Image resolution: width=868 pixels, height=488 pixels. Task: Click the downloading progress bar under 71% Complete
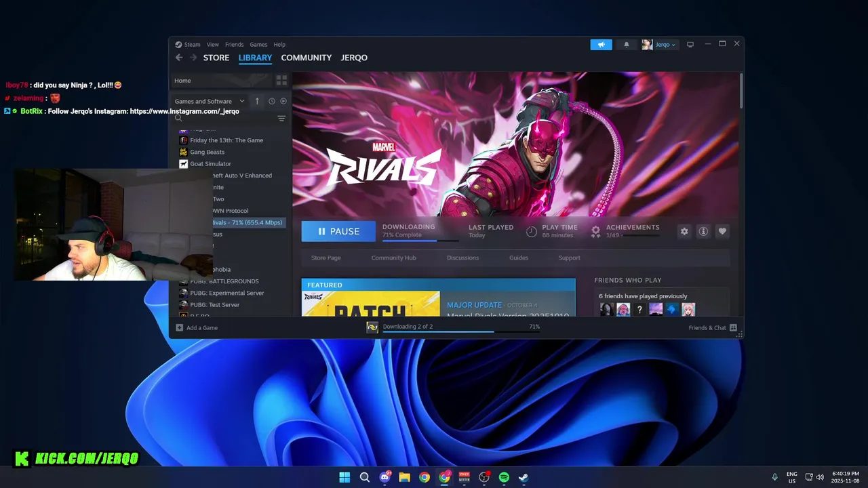pos(420,240)
